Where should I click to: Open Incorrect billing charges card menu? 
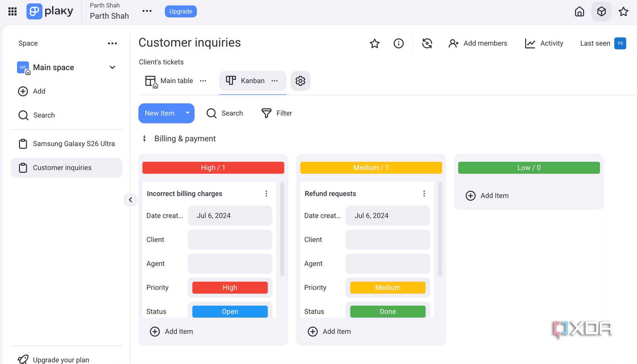point(266,193)
